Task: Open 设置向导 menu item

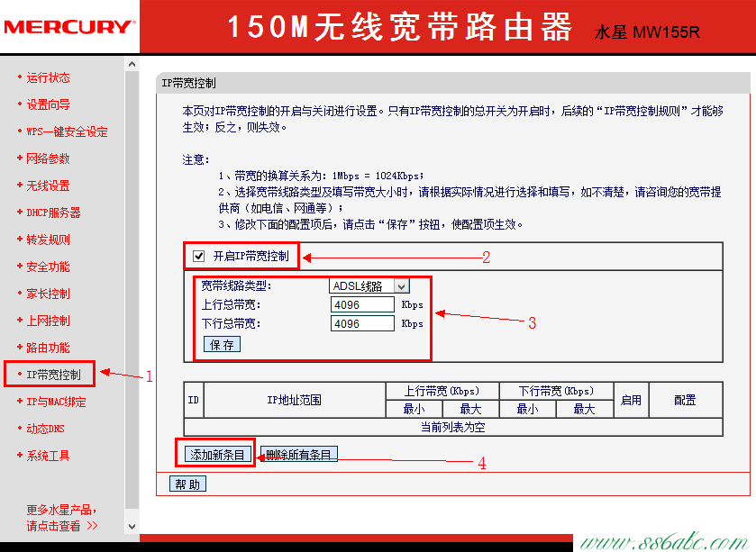Action: (48, 104)
